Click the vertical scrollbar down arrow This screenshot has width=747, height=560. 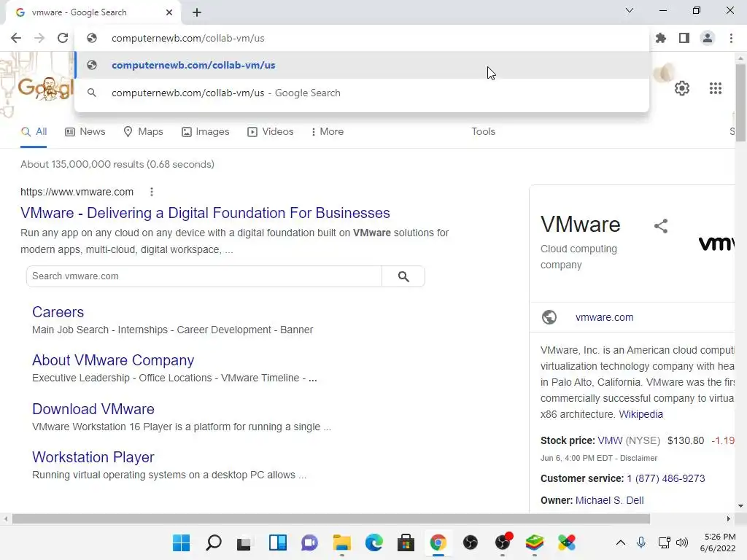[740, 506]
